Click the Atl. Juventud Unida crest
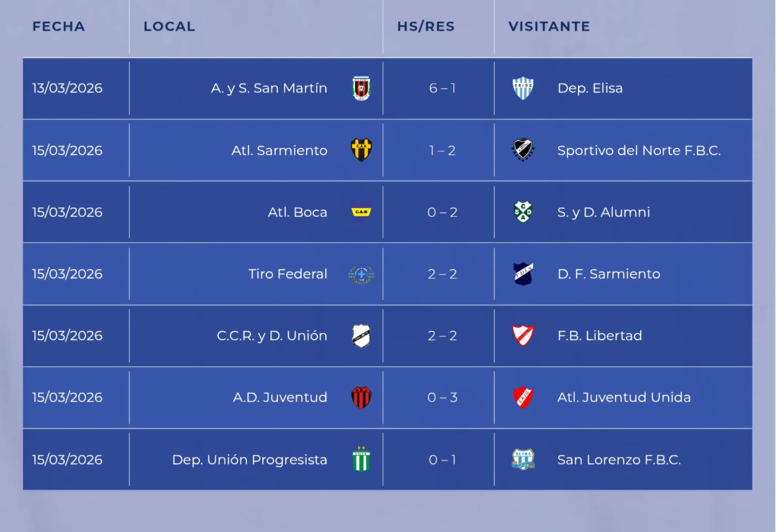The height and width of the screenshot is (532, 776). (x=523, y=397)
